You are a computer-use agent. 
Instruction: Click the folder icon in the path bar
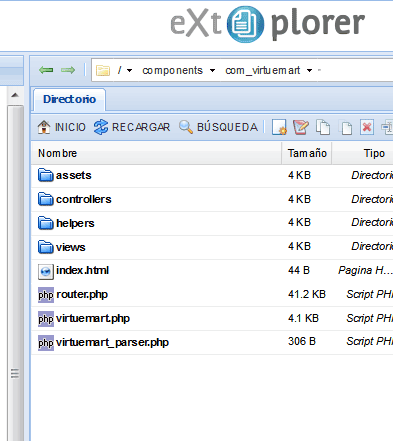pyautogui.click(x=103, y=70)
